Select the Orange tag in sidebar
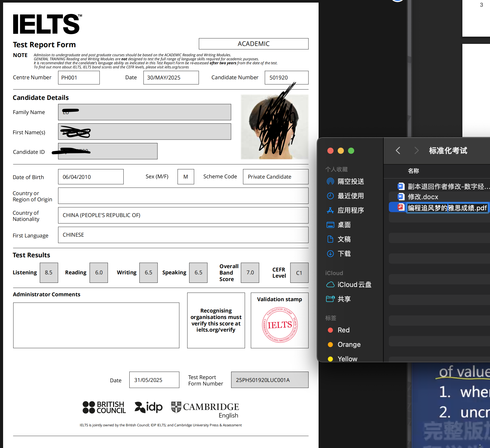 pos(344,345)
